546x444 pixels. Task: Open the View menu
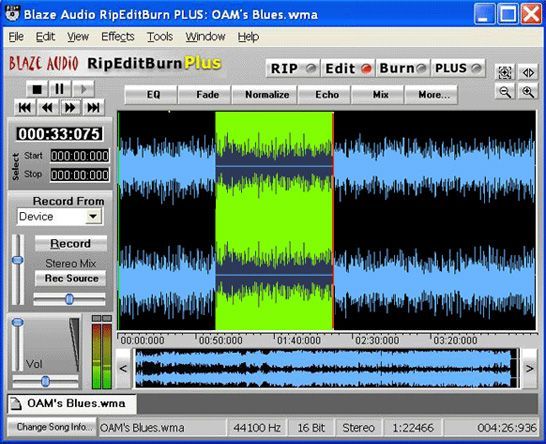coord(78,37)
